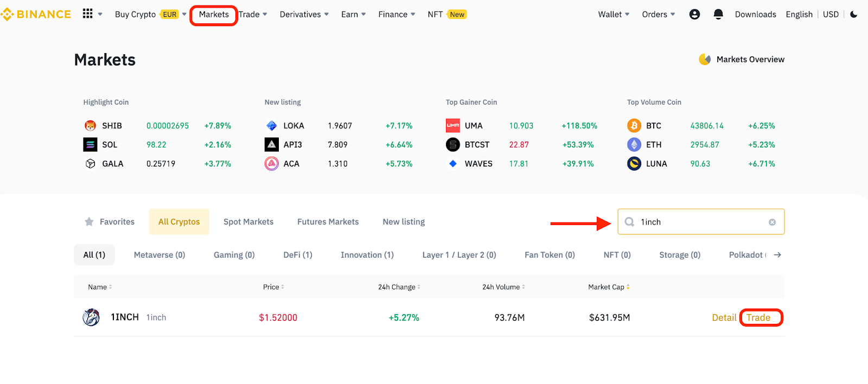
Task: Show more categories with right arrow
Action: click(777, 255)
